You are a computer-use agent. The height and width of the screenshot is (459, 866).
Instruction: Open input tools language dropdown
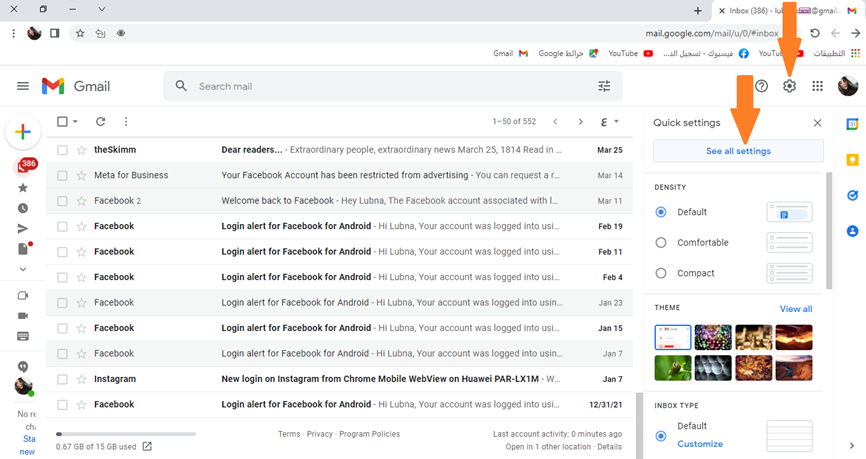[609, 122]
